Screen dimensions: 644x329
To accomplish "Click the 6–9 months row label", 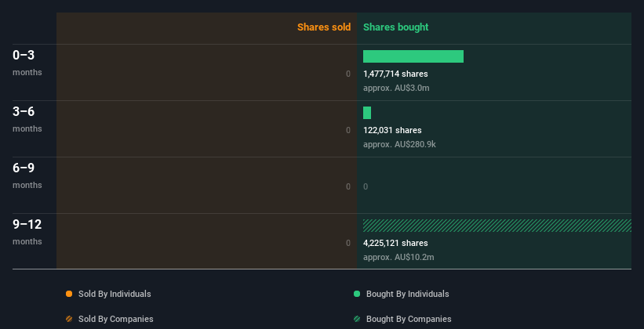I will 27,175.
